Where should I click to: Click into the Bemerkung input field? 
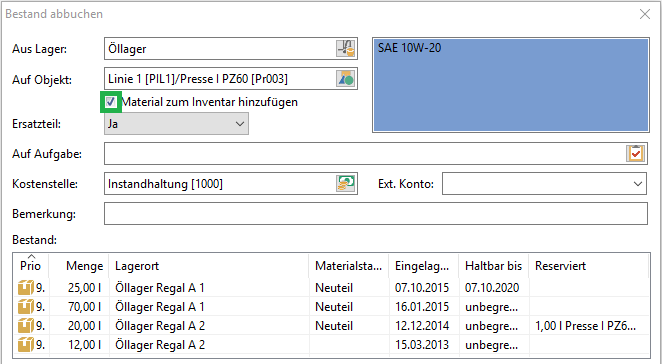click(x=376, y=214)
